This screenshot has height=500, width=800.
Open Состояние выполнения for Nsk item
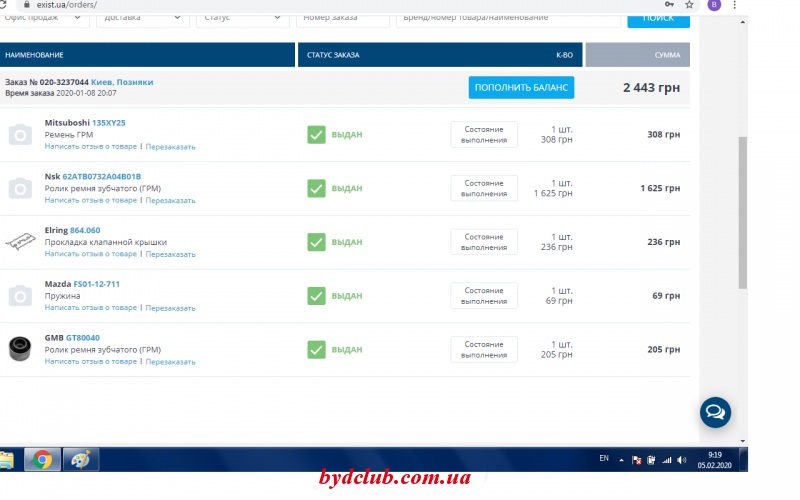click(x=484, y=188)
